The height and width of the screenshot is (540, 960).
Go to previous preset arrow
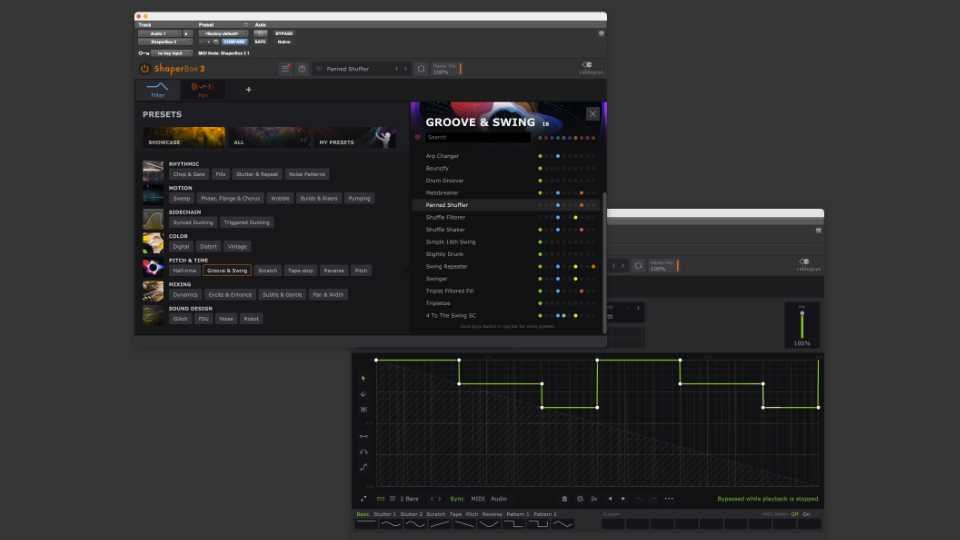[397, 69]
